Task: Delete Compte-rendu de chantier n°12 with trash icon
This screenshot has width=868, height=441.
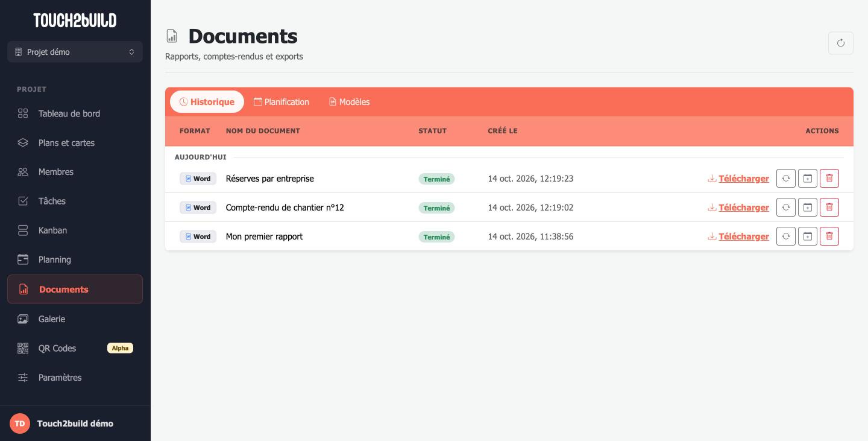Action: pyautogui.click(x=829, y=208)
